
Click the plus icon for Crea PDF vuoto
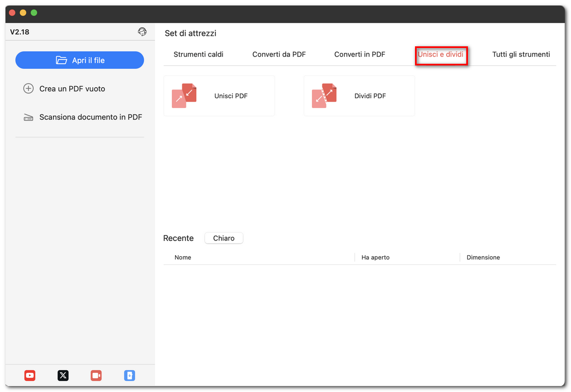[28, 88]
